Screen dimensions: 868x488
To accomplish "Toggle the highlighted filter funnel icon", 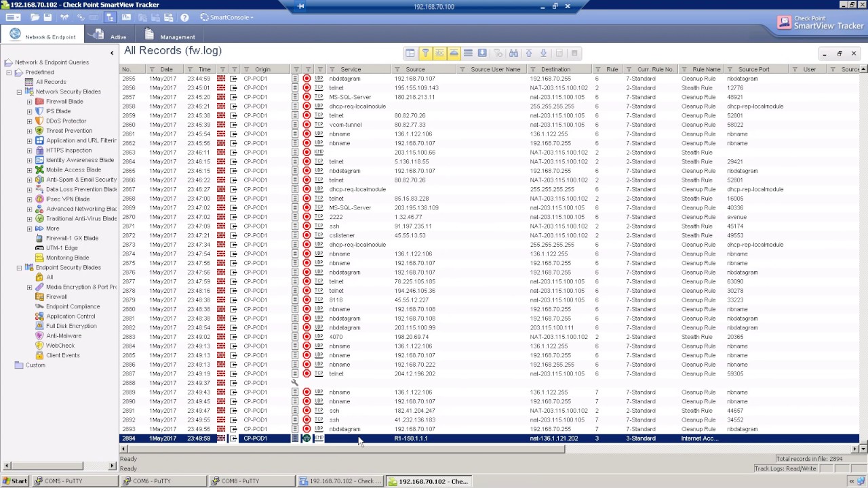I will tap(425, 53).
